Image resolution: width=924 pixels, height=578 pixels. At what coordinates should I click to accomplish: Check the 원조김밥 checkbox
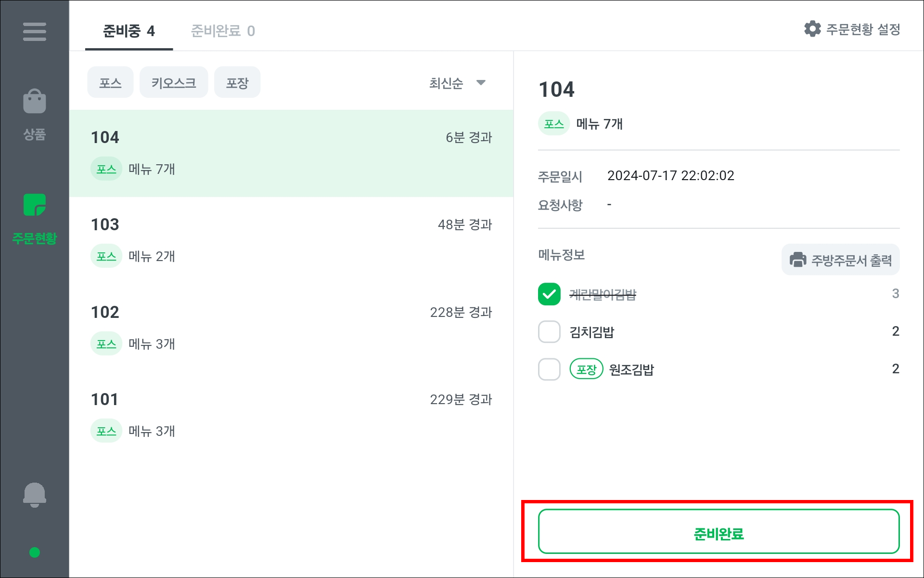click(549, 369)
